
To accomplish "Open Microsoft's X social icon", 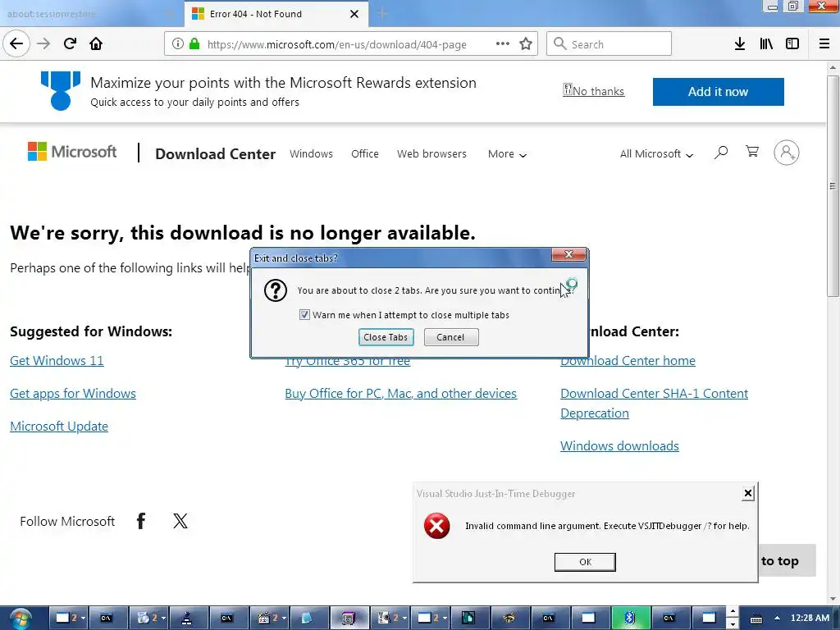I will [180, 521].
